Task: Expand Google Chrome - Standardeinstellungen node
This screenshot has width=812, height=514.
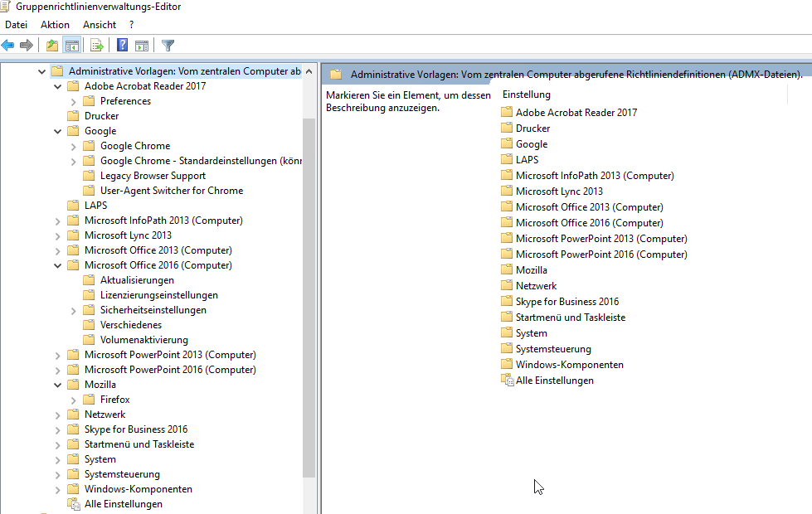Action: tap(73, 162)
